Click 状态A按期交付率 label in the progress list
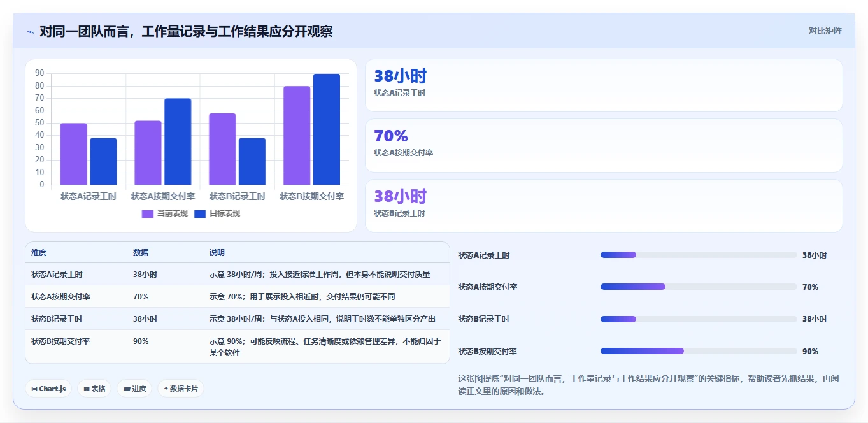The width and height of the screenshot is (868, 423). 488,287
